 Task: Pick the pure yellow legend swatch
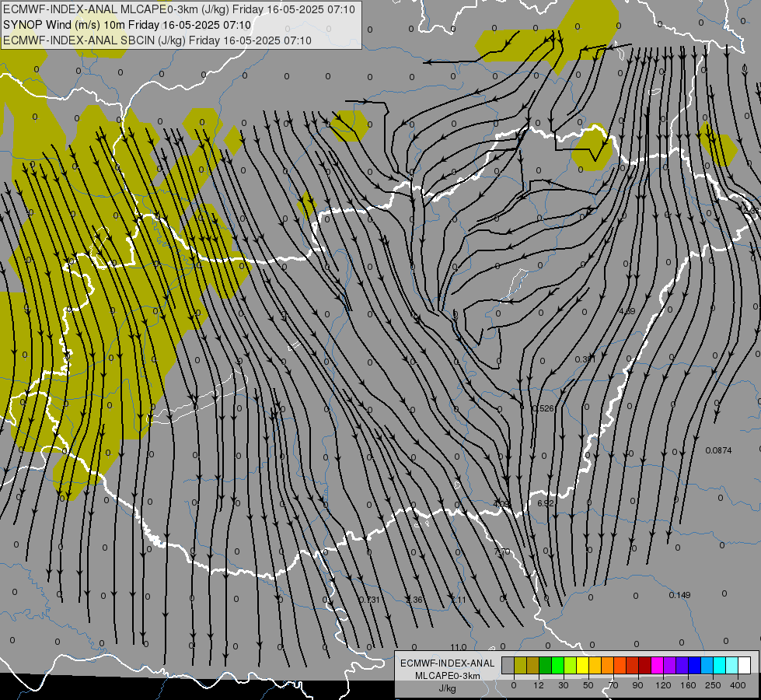pos(583,665)
